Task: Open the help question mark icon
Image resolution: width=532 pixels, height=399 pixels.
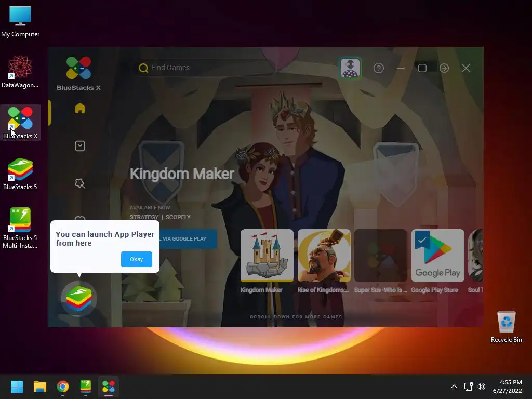Action: (x=379, y=68)
